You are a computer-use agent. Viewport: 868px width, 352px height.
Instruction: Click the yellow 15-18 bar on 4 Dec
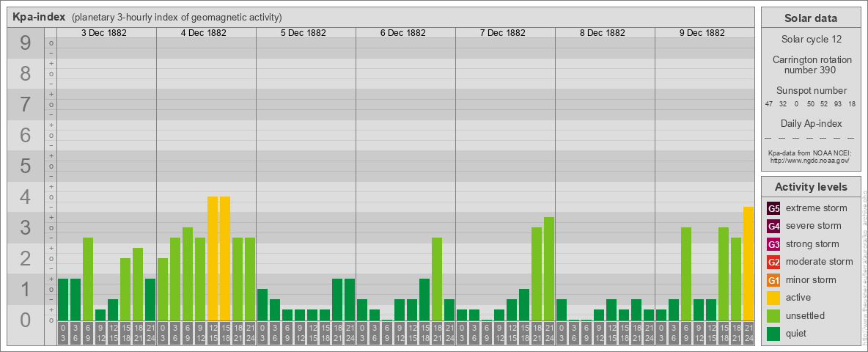click(225, 258)
